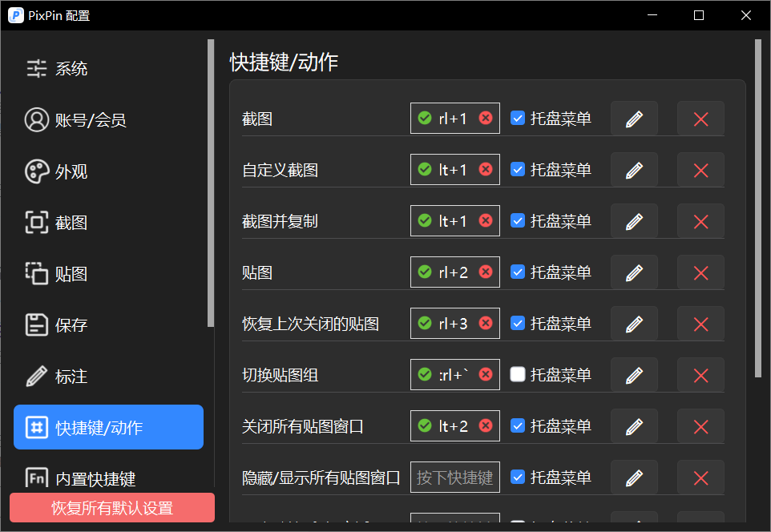Enable 托盘菜单 for 切换贴图组
The image size is (771, 532).
click(519, 375)
